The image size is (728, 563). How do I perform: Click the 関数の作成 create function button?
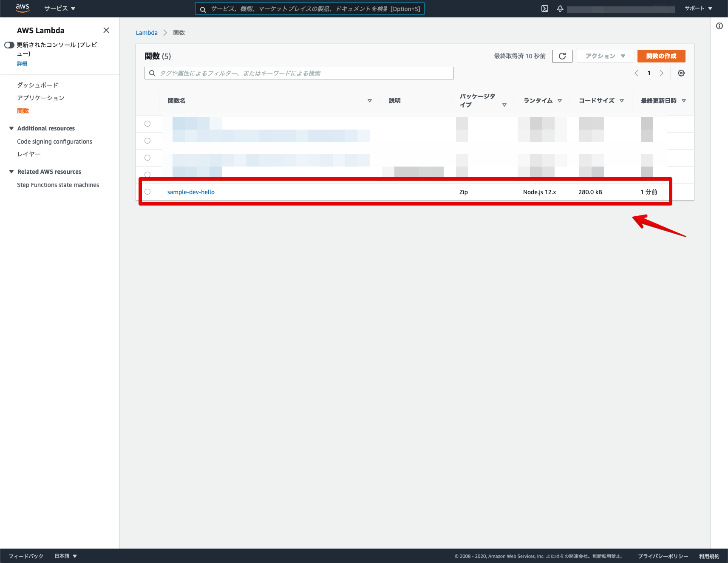click(x=661, y=56)
